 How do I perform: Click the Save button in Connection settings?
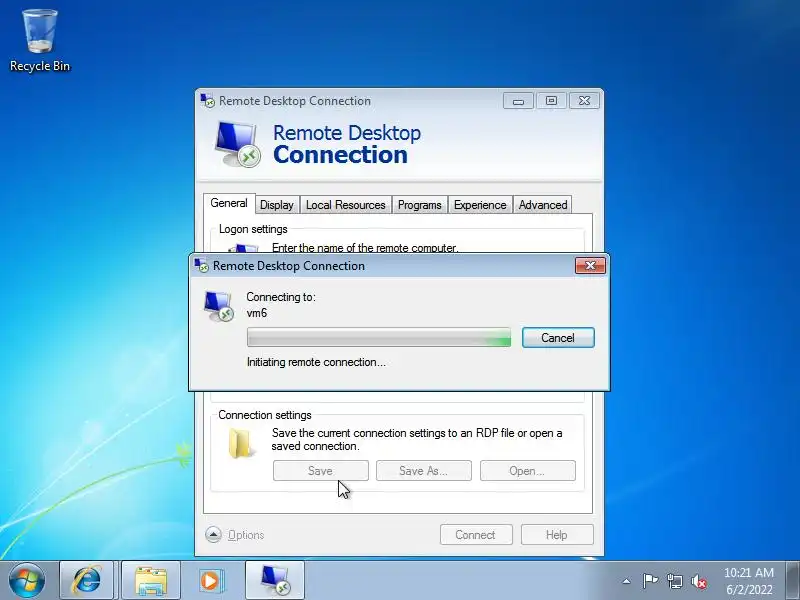pyautogui.click(x=320, y=471)
